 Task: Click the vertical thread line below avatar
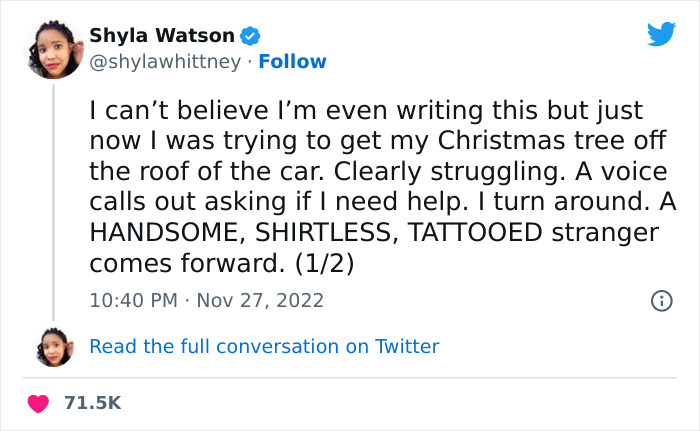pos(54,200)
